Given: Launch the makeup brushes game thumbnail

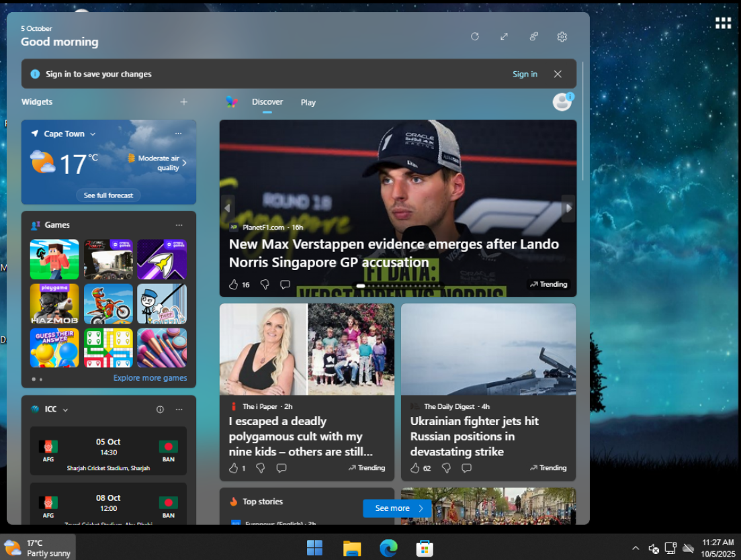Looking at the screenshot, I should pos(162,348).
